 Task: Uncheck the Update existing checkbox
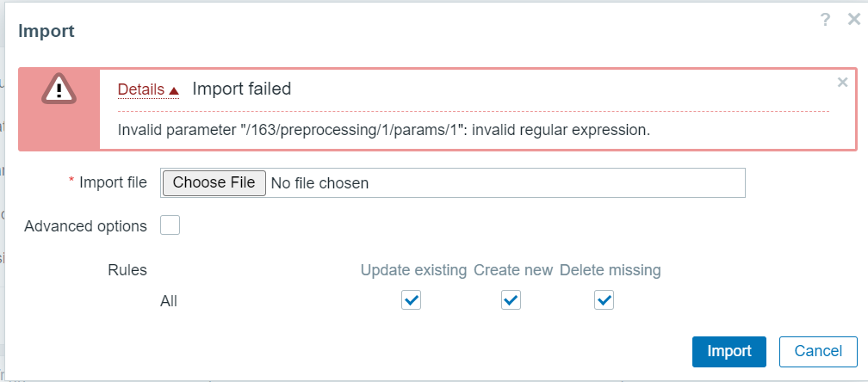pyautogui.click(x=412, y=299)
